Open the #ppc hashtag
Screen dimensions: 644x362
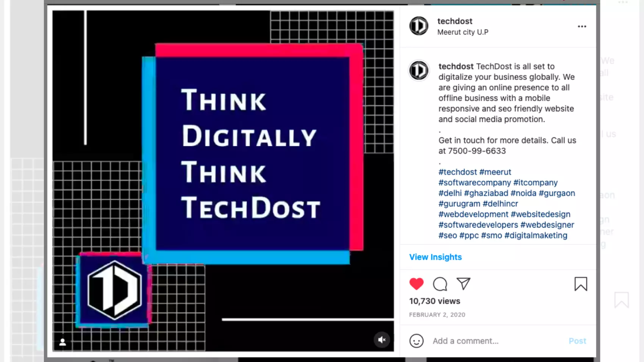469,236
